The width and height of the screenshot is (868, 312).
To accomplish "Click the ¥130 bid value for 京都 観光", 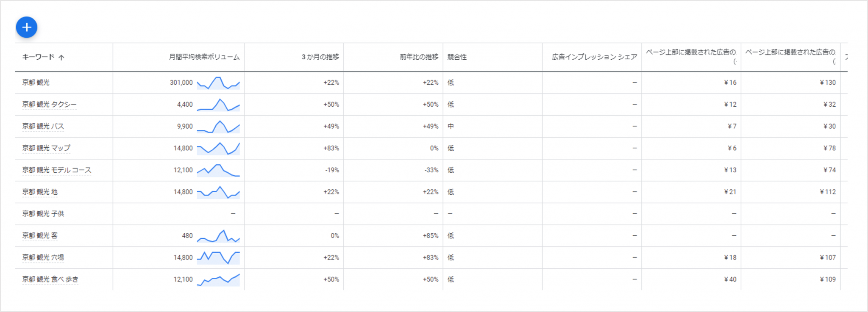I will pyautogui.click(x=827, y=83).
